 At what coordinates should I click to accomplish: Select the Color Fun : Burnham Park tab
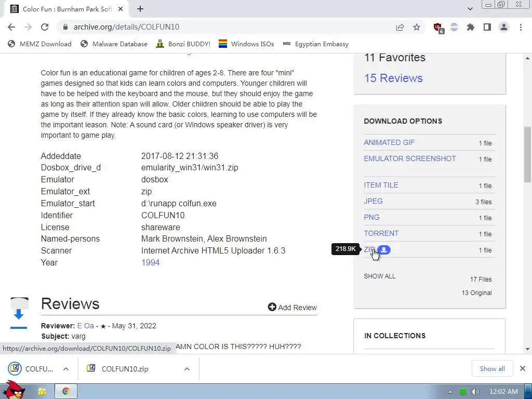pyautogui.click(x=66, y=9)
